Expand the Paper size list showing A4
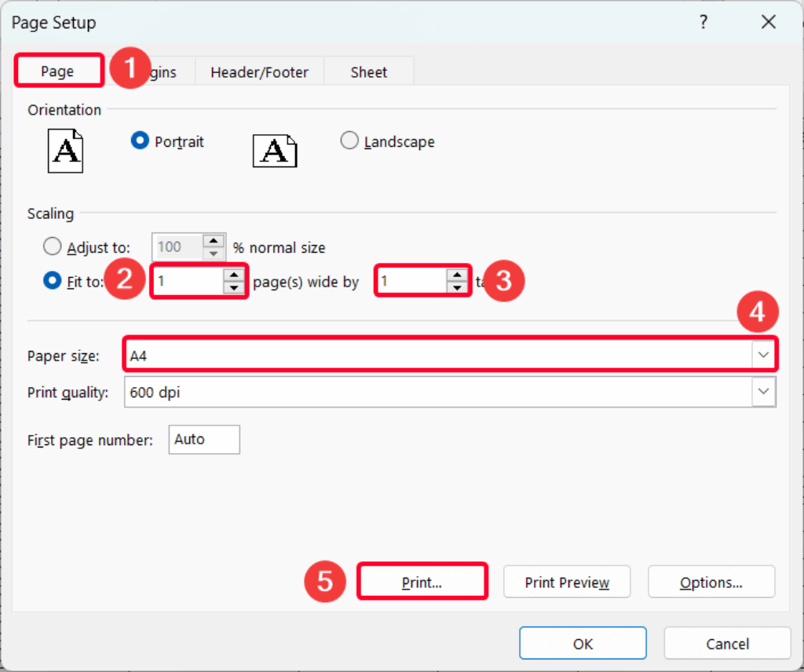Screen dimensions: 804x672 pos(762,355)
